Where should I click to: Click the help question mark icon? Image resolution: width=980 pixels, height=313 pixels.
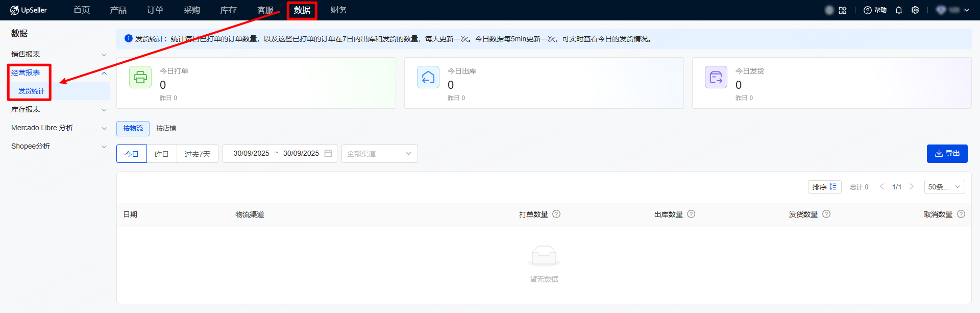click(x=867, y=10)
